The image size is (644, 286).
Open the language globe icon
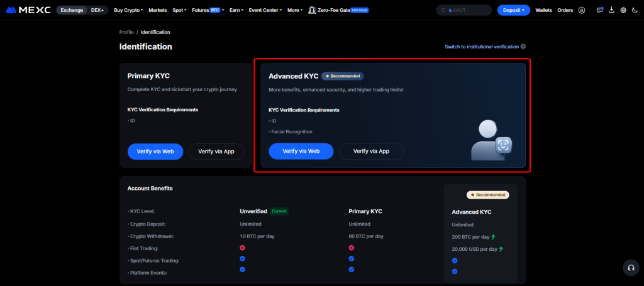[x=623, y=10]
